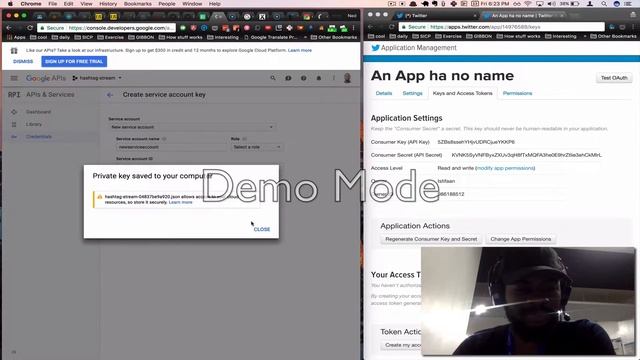Click the battery status in menu bar
Screen dimensions: 640x360
[569, 4]
